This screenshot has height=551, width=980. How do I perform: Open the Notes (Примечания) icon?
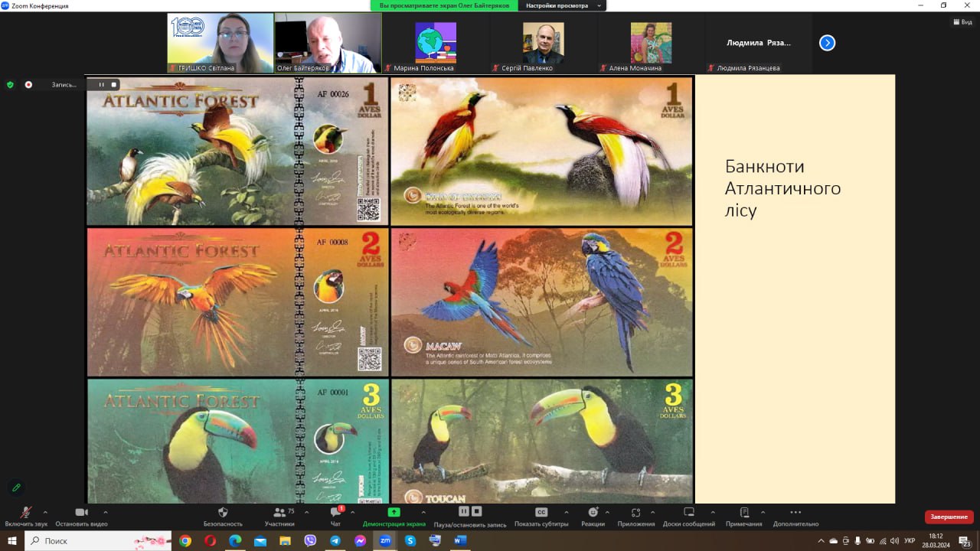tap(743, 513)
